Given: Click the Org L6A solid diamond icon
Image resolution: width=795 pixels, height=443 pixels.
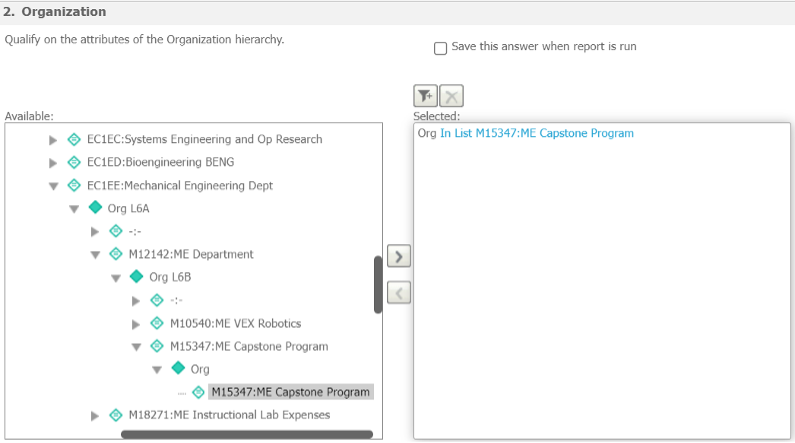Looking at the screenshot, I should coord(95,207).
